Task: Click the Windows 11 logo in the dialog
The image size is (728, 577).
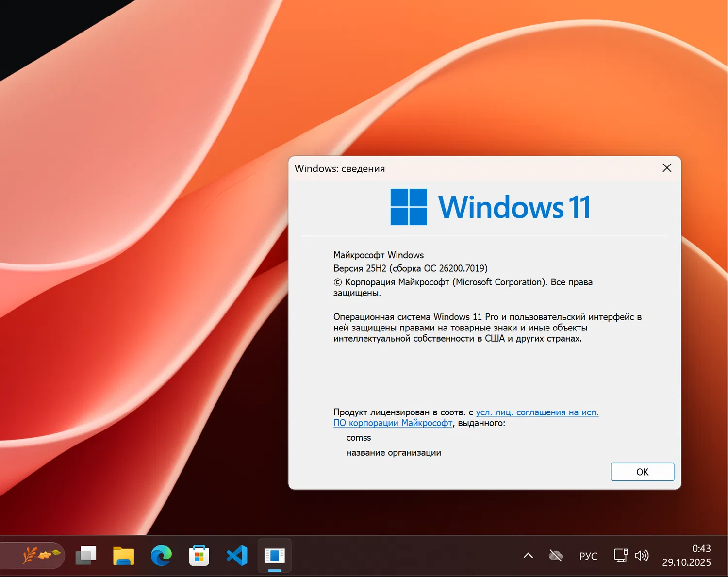Action: 490,206
